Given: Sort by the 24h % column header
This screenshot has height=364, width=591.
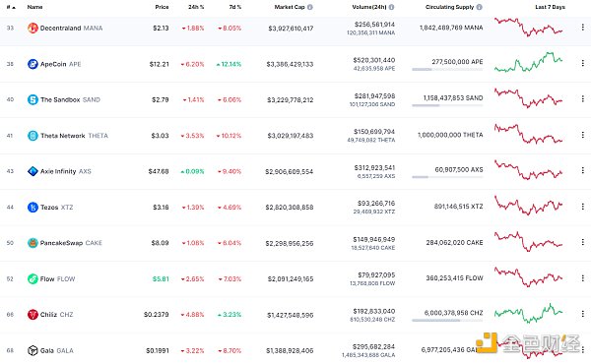Looking at the screenshot, I should click(196, 7).
